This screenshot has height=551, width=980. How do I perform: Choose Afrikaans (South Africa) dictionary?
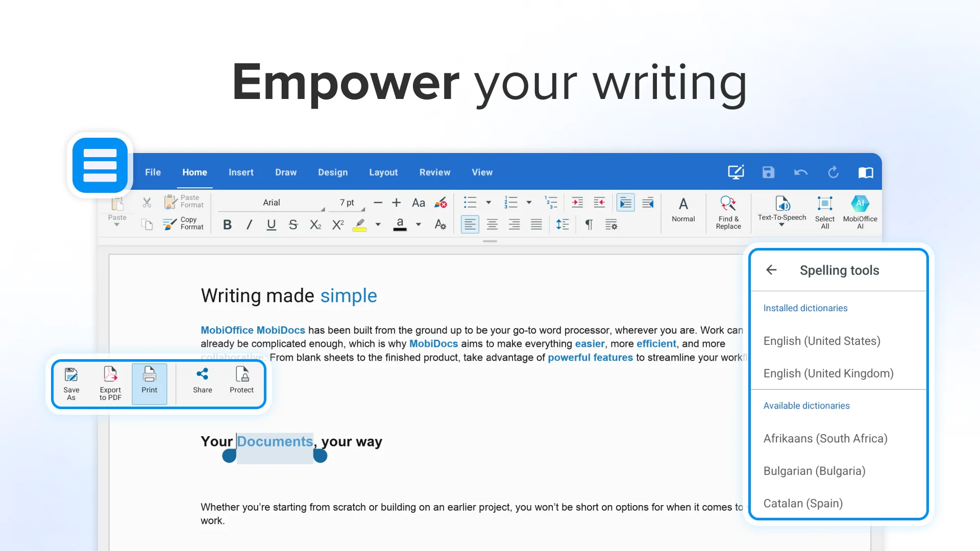coord(838,439)
